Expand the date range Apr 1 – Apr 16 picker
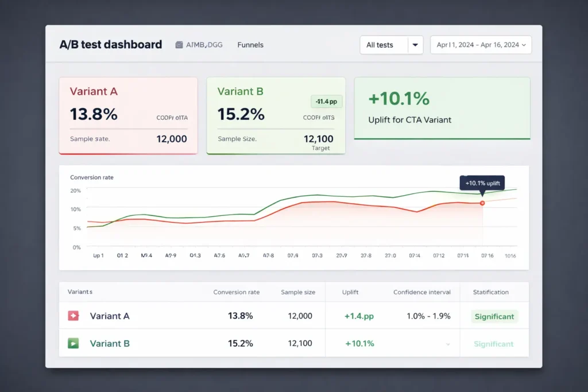The height and width of the screenshot is (392, 588). (x=481, y=45)
